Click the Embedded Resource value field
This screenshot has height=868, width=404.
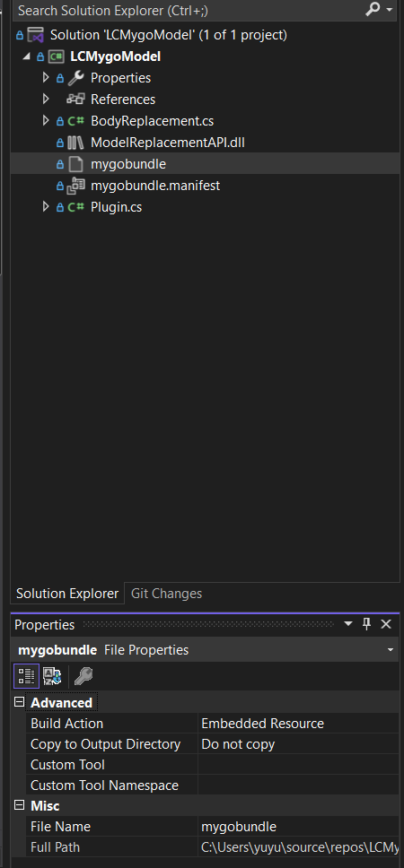click(x=299, y=724)
